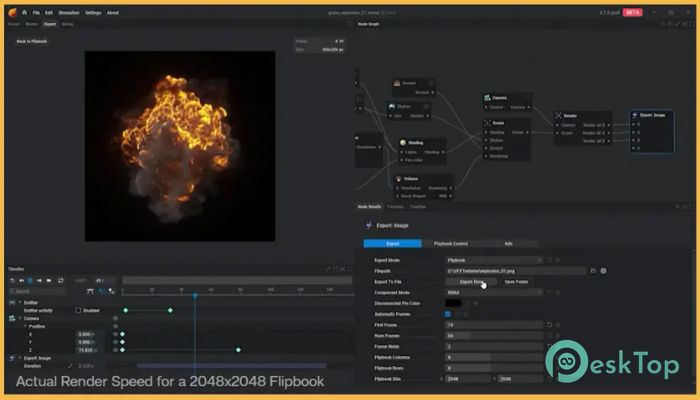Click the play/pause button in timeline

point(30,280)
